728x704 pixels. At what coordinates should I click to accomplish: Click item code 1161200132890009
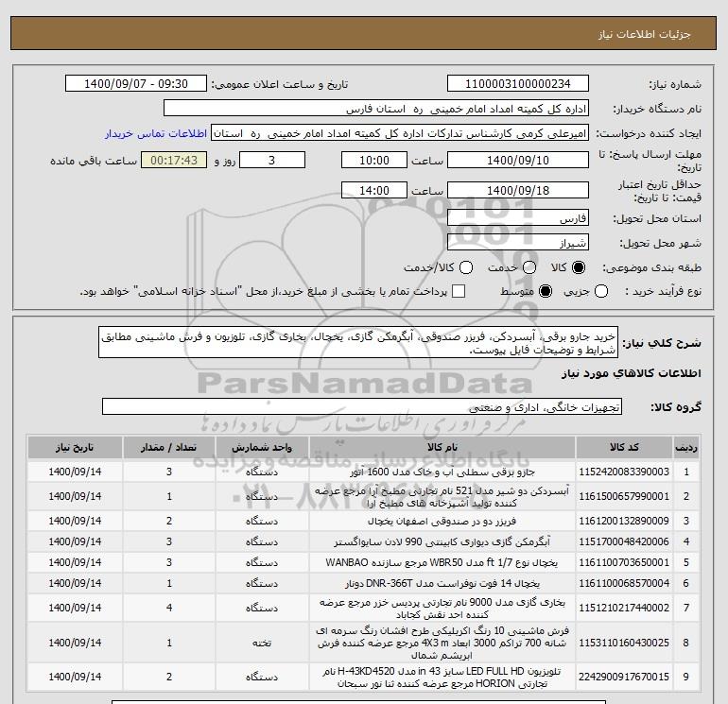click(x=624, y=522)
